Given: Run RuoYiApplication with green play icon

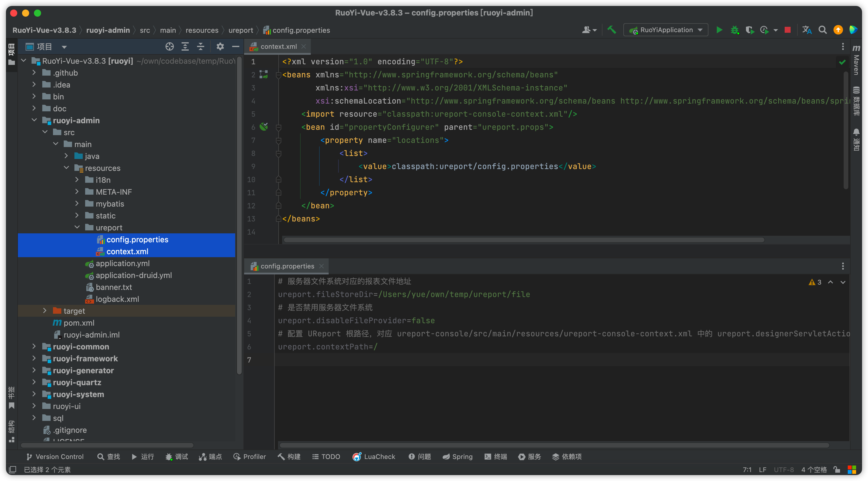Looking at the screenshot, I should click(x=719, y=30).
